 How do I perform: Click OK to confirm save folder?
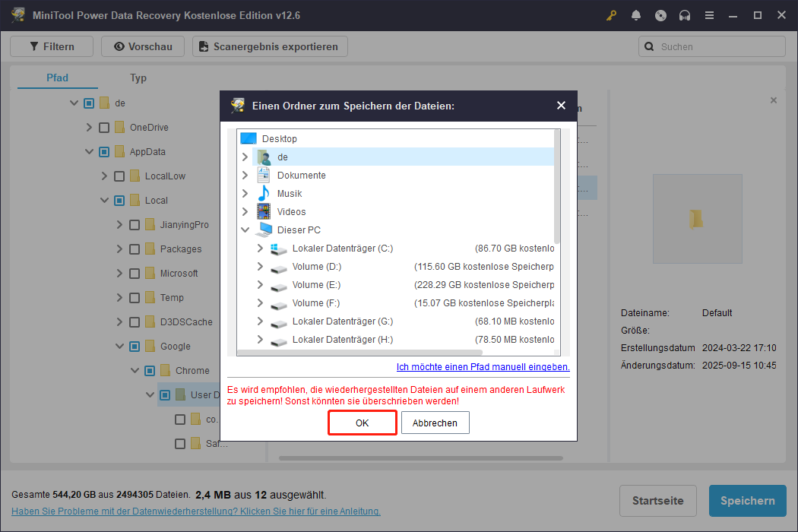pos(363,423)
